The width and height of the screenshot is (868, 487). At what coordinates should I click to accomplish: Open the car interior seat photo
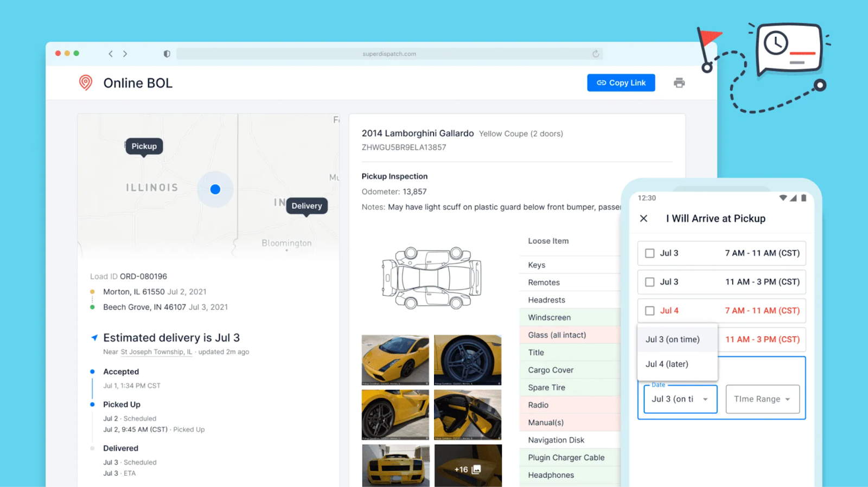click(468, 415)
